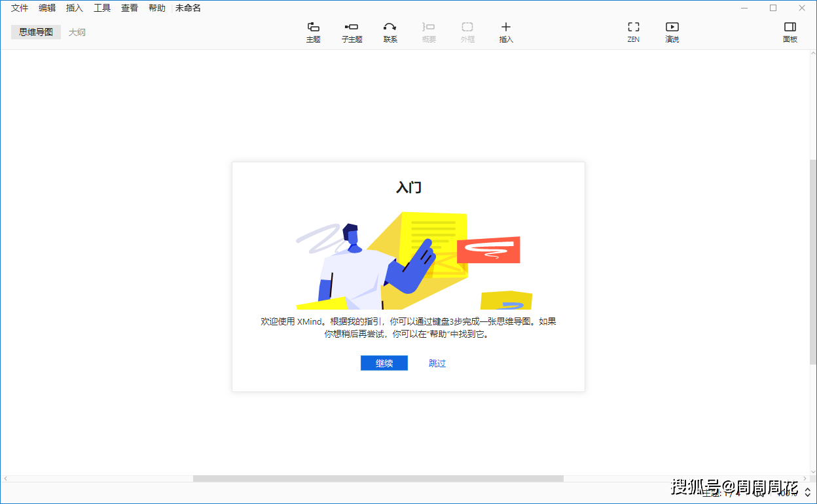Maximize the XMind window
Screen dimensions: 817x504
tap(773, 8)
